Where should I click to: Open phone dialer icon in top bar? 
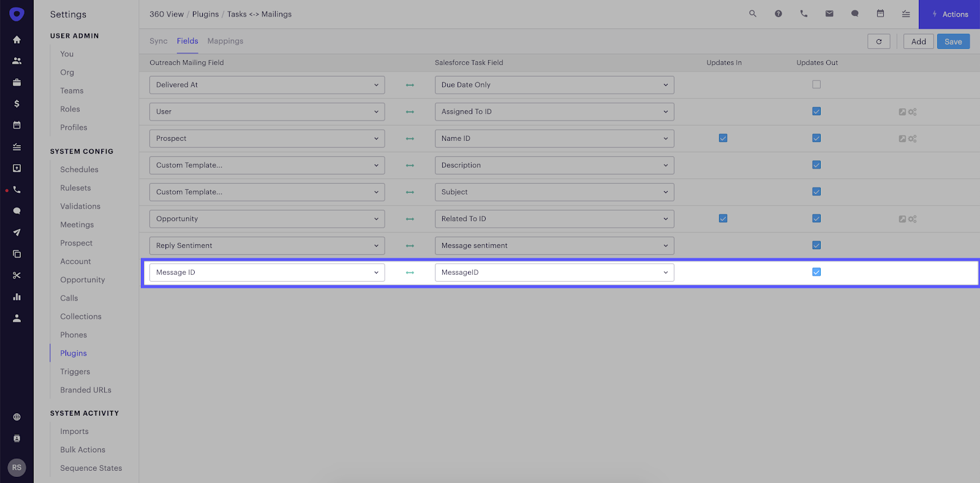click(804, 13)
